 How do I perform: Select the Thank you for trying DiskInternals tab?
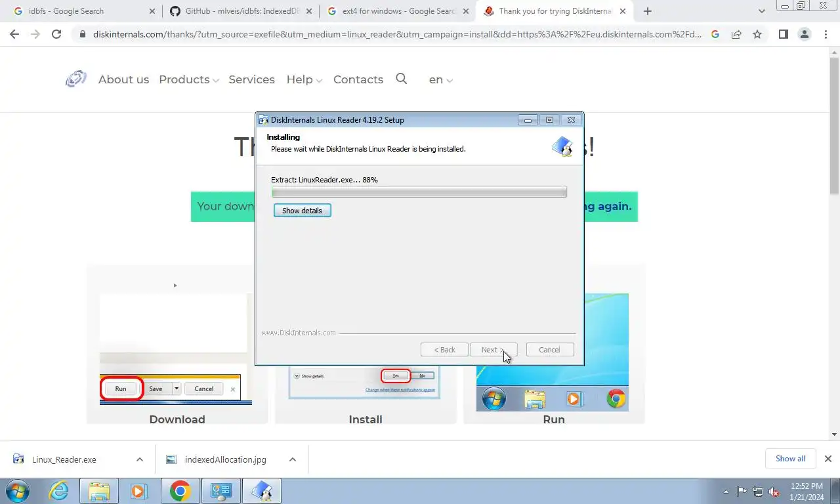click(x=555, y=11)
